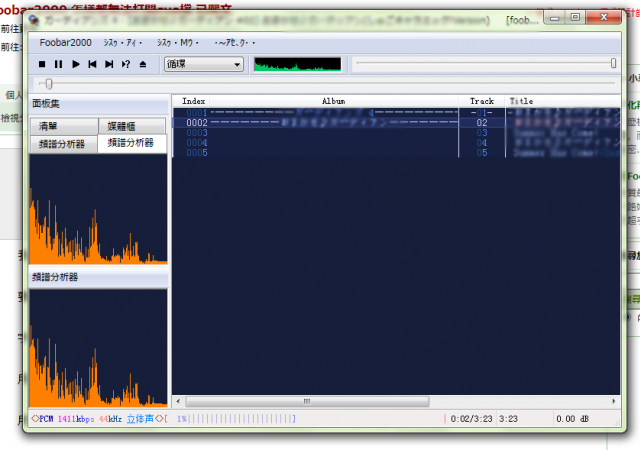Screen dimensions: 640x450
Task: Select playlist row 0005
Action: (x=396, y=153)
